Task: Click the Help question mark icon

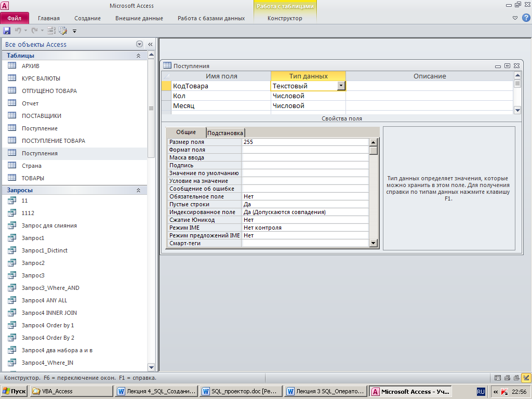Action: [x=526, y=18]
